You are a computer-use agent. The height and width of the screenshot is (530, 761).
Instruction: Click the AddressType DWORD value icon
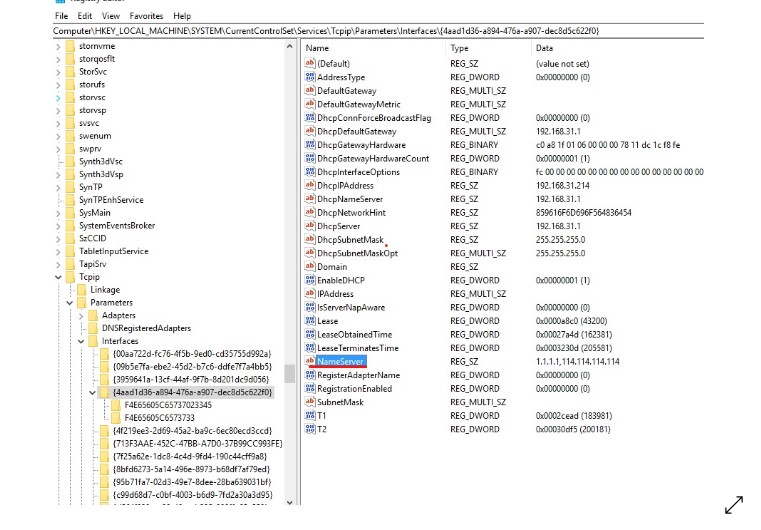pos(310,77)
